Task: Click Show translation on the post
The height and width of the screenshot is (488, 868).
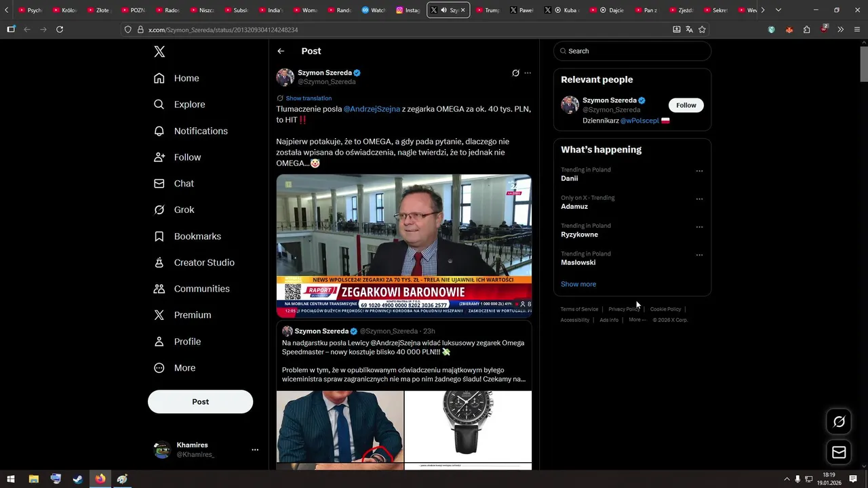Action: tap(309, 98)
